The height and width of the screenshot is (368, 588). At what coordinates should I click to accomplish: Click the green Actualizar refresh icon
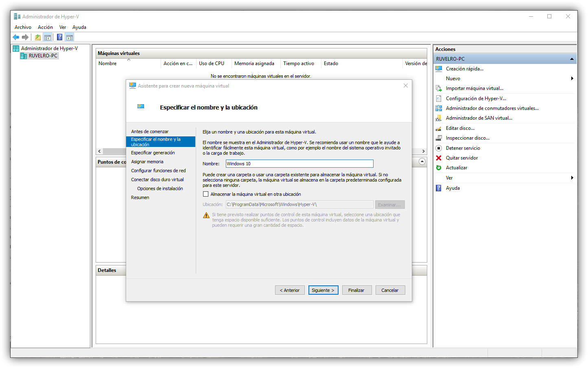[439, 168]
